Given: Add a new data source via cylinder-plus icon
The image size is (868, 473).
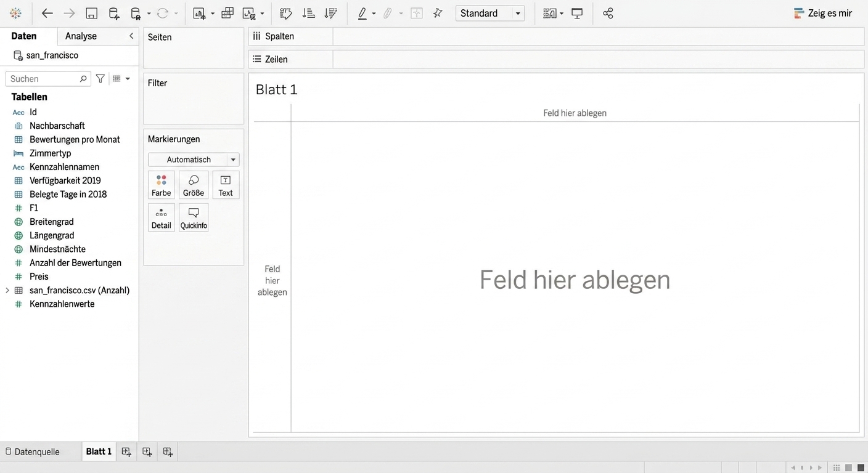Looking at the screenshot, I should click(114, 13).
